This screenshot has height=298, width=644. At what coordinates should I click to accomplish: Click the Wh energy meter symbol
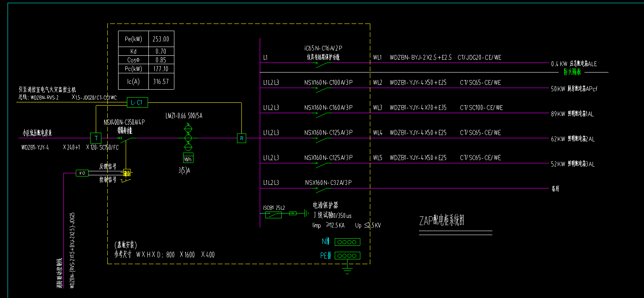pos(188,158)
